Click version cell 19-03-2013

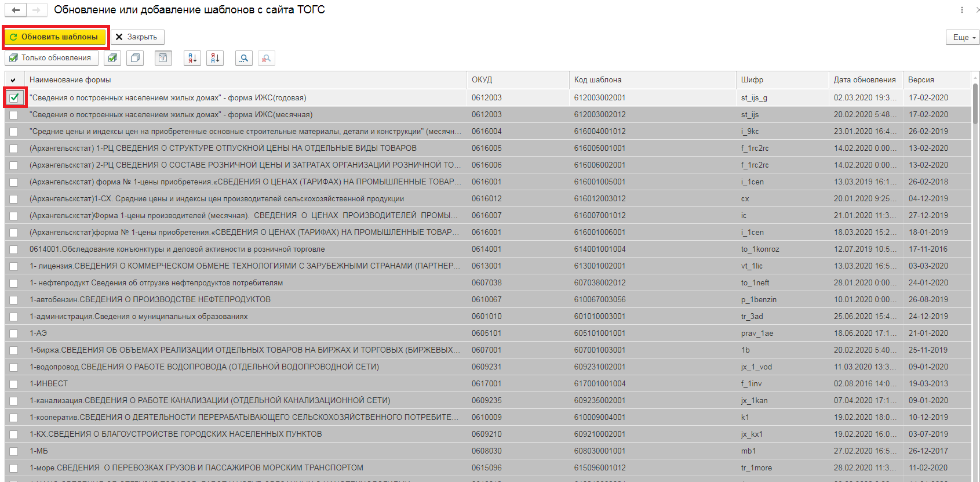tap(928, 384)
